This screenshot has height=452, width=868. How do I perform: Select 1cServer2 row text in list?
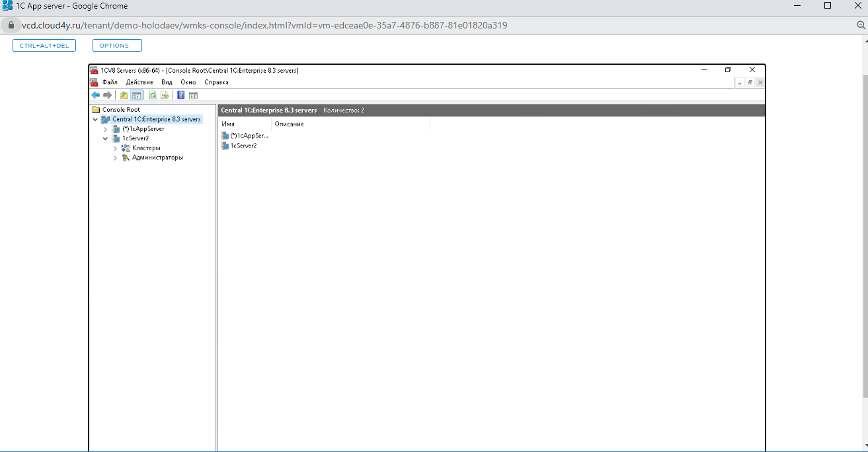point(244,146)
